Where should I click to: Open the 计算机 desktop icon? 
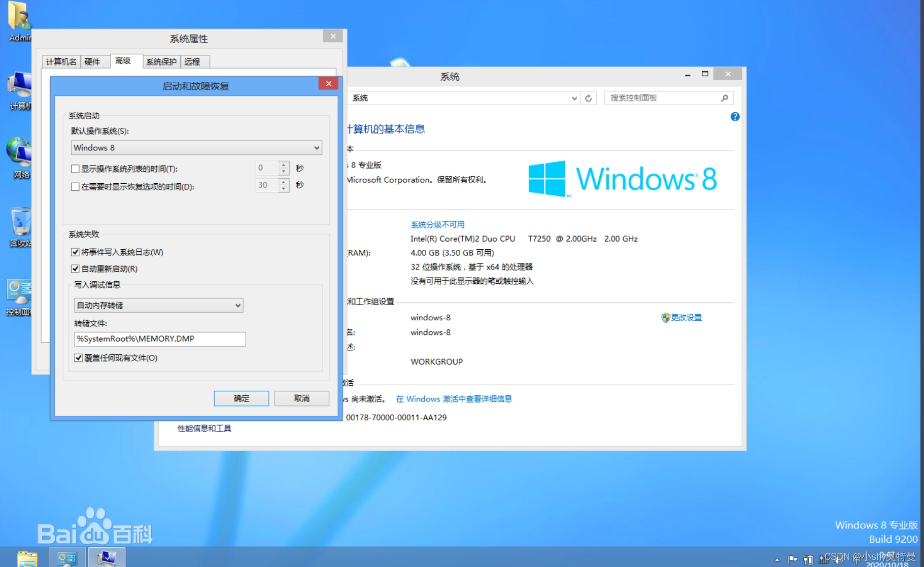tap(19, 90)
